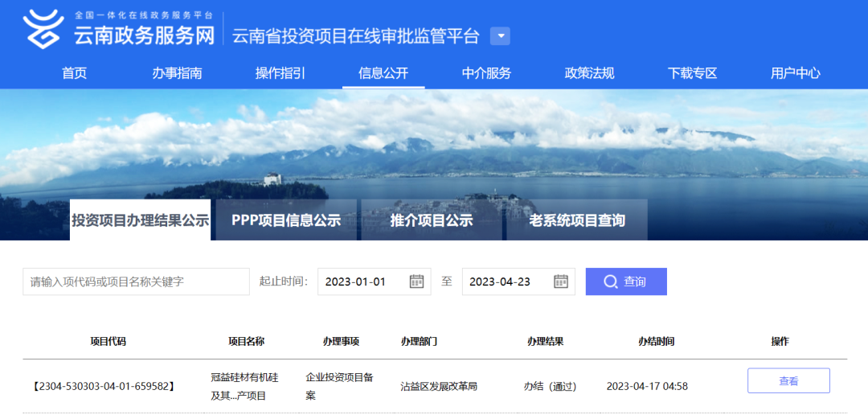This screenshot has height=419, width=868.
Task: Open 操作指引 menu item
Action: pyautogui.click(x=280, y=73)
